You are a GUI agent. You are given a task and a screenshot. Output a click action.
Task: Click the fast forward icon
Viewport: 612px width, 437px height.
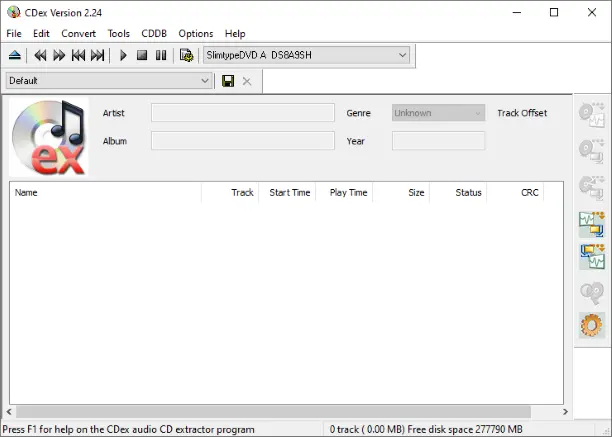point(59,55)
